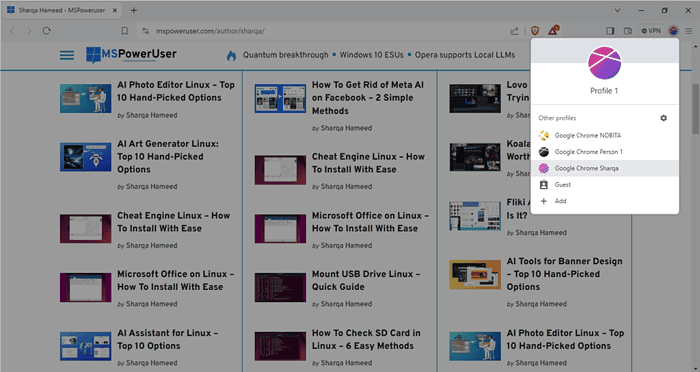Click AI Tools for Banner Design thumbnail
Viewport: 700px width, 372px height.
(x=475, y=275)
